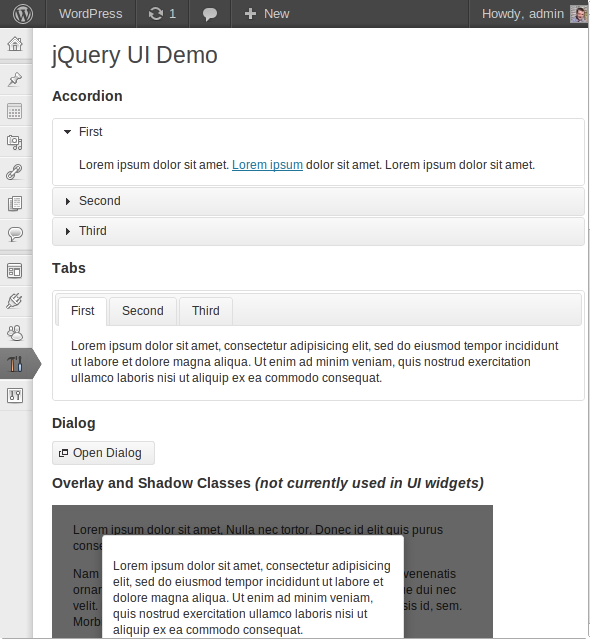Expand the Third accordion section

(x=318, y=231)
